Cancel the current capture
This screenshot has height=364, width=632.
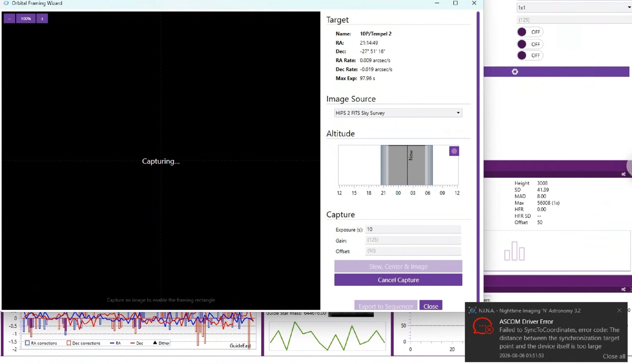coord(398,280)
